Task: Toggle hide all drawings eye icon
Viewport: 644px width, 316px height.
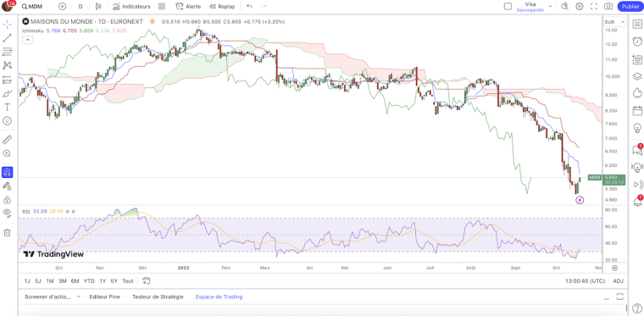Action: [x=7, y=212]
